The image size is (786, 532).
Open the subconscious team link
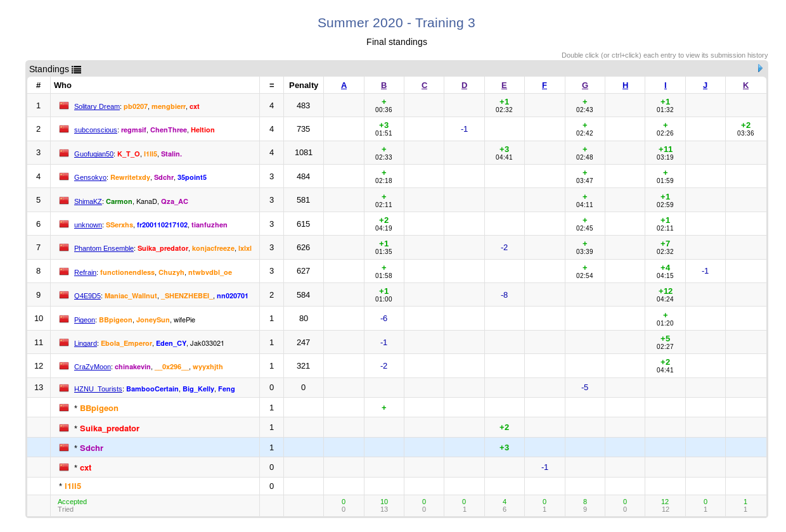(x=95, y=130)
